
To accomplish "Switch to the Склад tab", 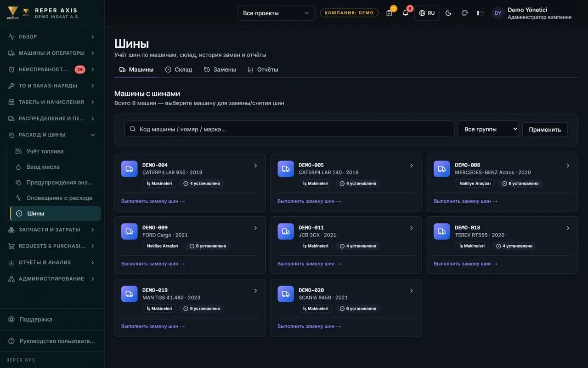I will point(179,69).
